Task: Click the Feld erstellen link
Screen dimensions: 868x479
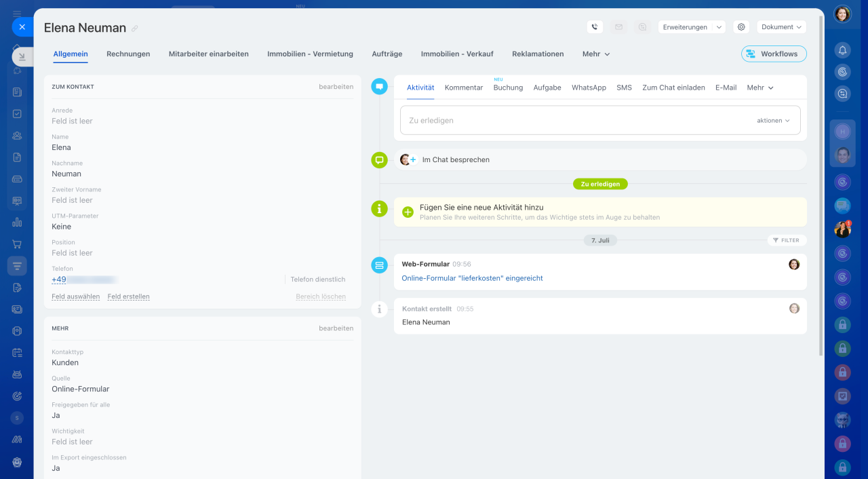Action: 129,296
